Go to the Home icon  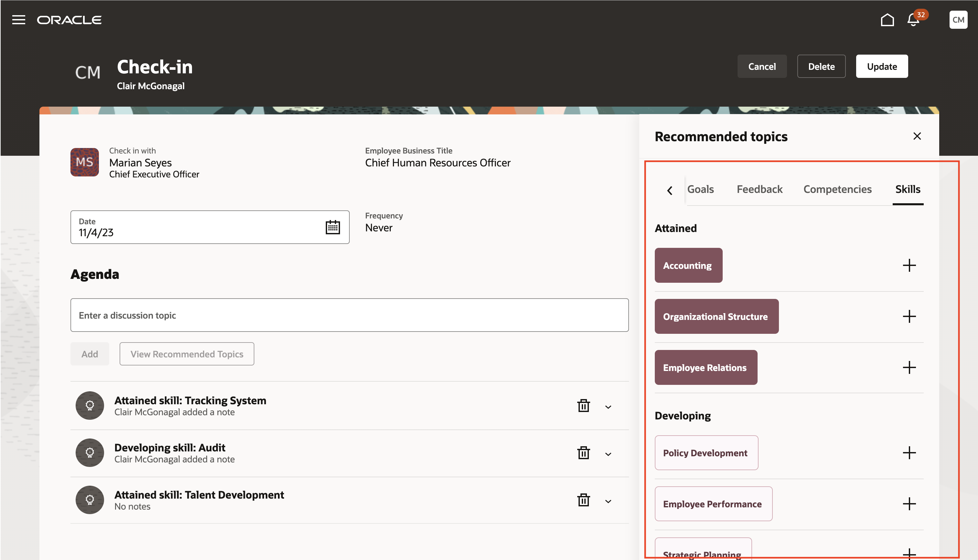coord(887,20)
